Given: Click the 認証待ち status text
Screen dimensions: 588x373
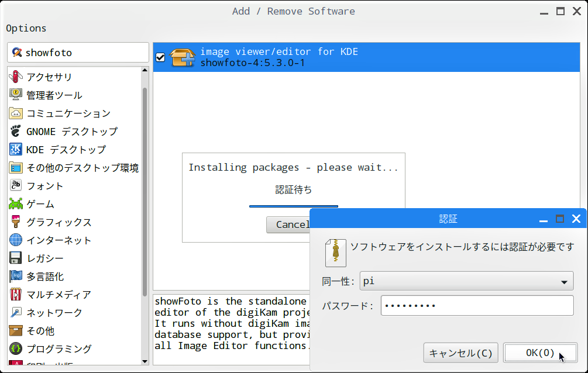Looking at the screenshot, I should [294, 189].
